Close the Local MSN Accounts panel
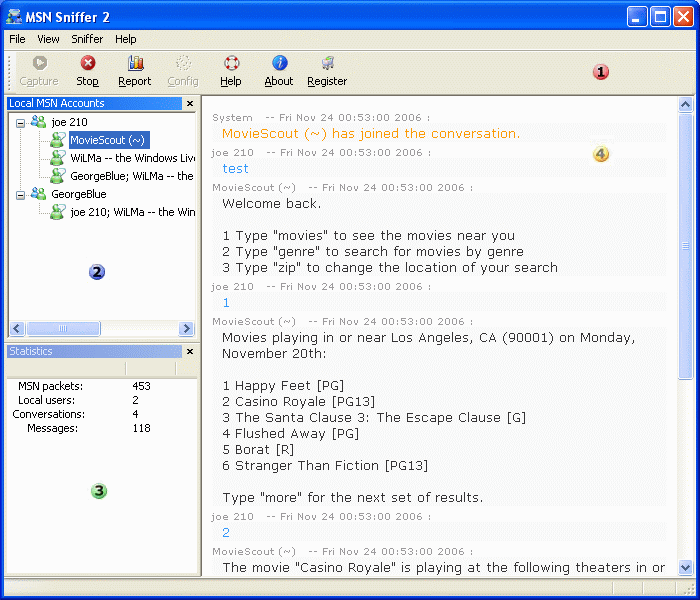Screen dimensions: 700x600 point(190,104)
